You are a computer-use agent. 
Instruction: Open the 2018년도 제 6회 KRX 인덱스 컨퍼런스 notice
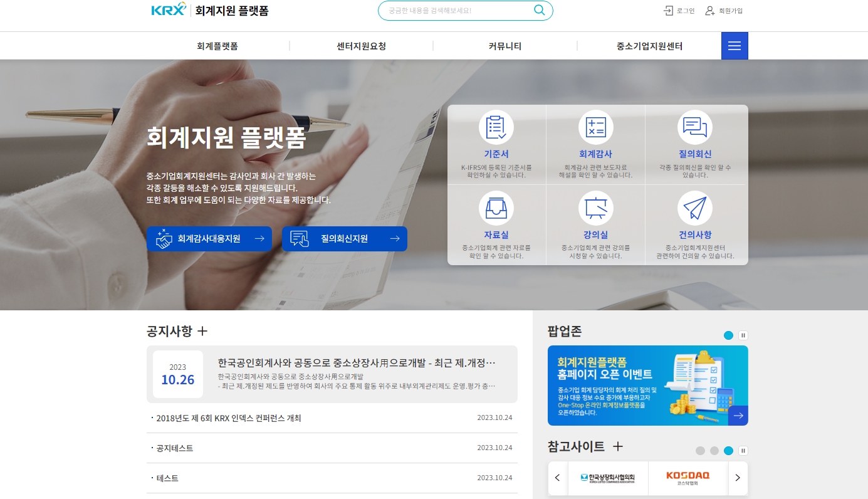pyautogui.click(x=228, y=418)
